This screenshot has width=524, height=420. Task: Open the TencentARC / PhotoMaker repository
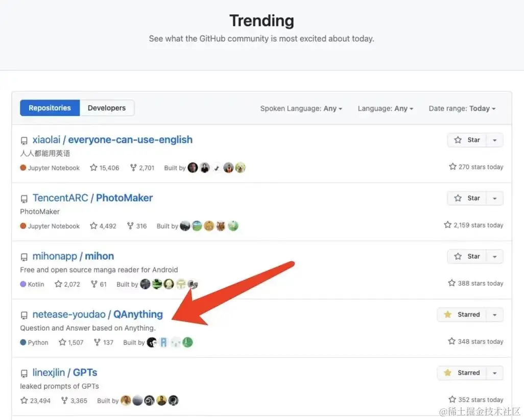(x=92, y=198)
